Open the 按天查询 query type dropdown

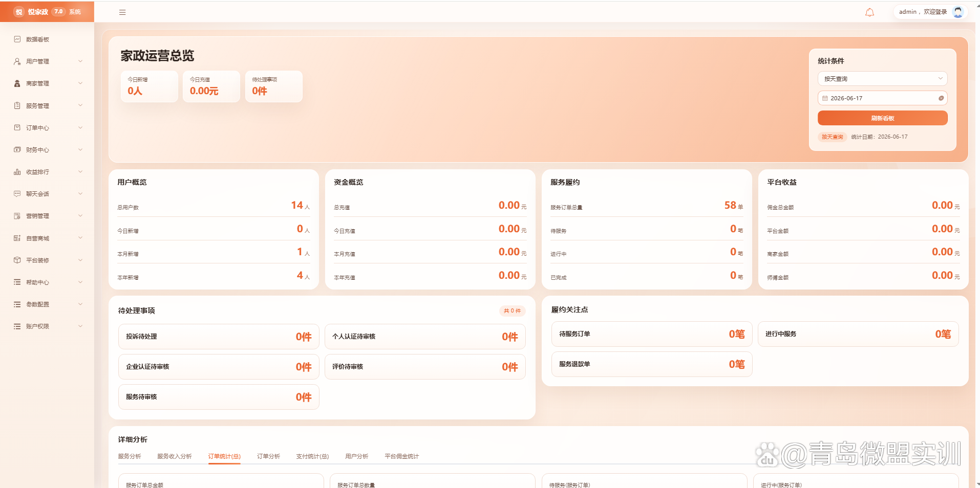coord(883,79)
